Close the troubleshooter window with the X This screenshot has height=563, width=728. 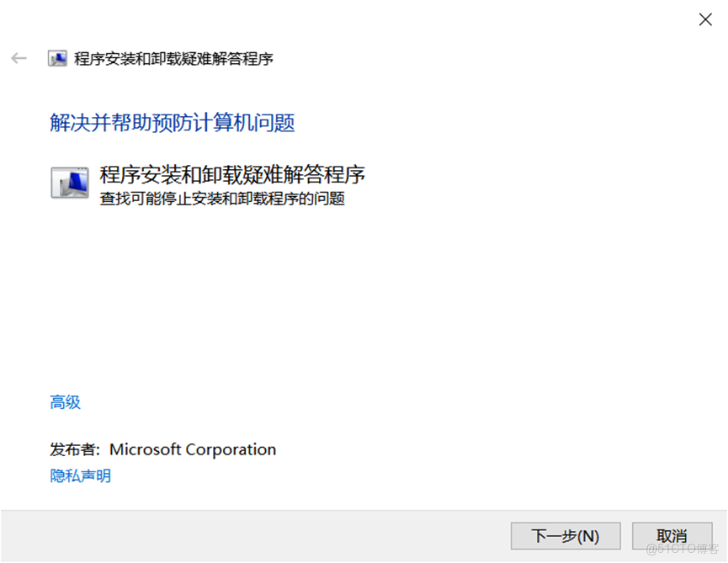[x=705, y=19]
